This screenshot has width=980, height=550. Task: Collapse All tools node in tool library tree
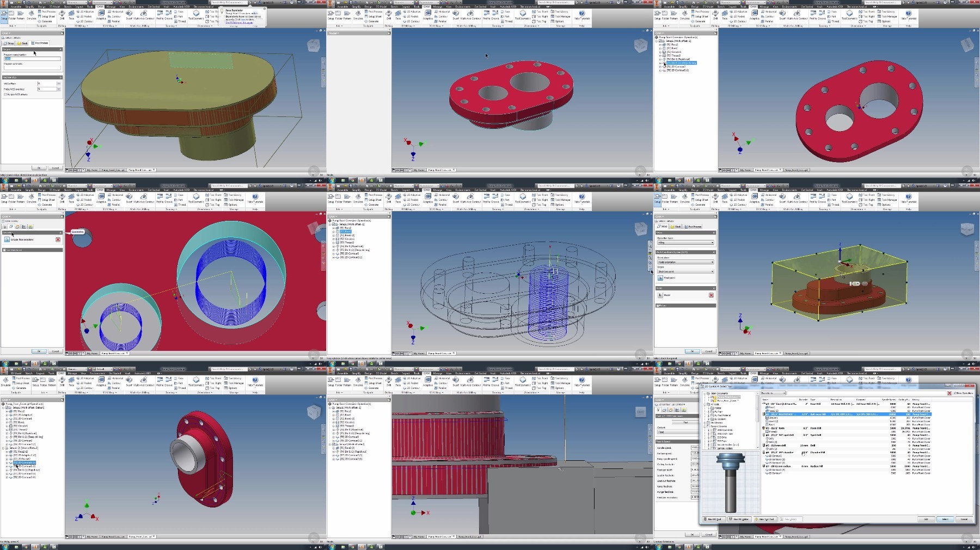(705, 404)
